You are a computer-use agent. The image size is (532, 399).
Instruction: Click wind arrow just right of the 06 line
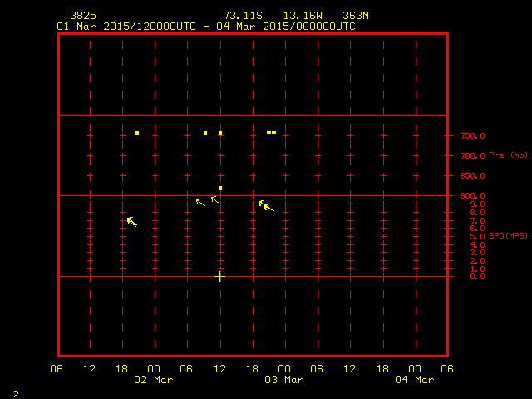point(201,203)
